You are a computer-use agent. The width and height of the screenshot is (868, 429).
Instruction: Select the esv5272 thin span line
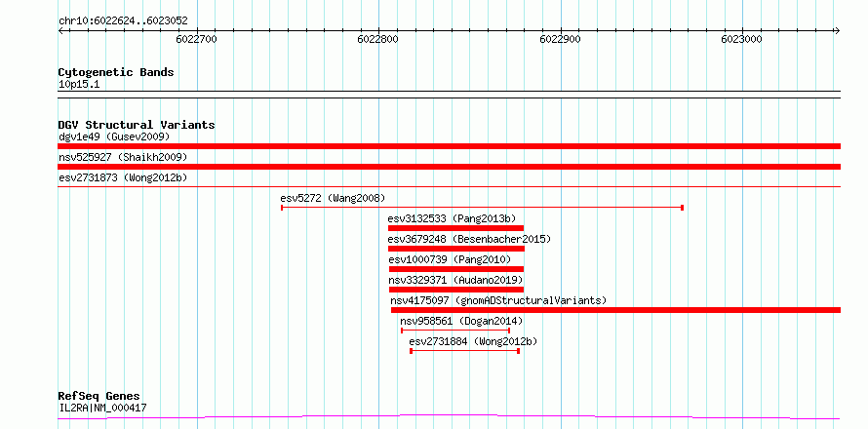482,208
